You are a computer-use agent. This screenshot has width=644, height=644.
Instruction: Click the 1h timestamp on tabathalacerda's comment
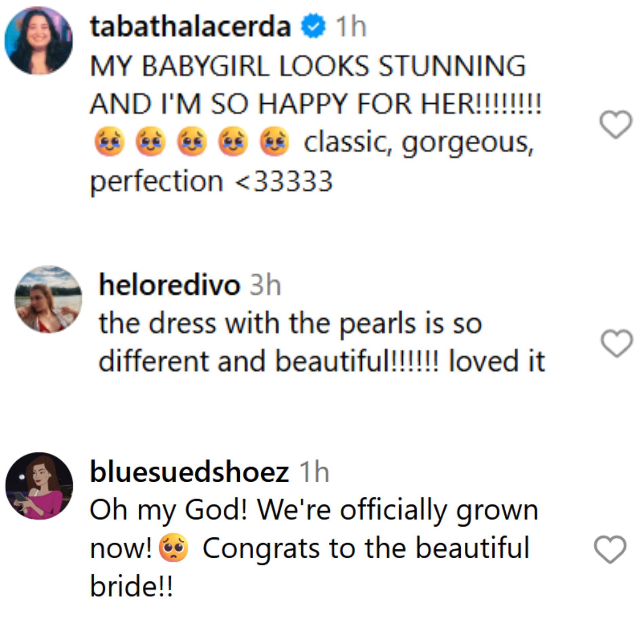tap(350, 27)
